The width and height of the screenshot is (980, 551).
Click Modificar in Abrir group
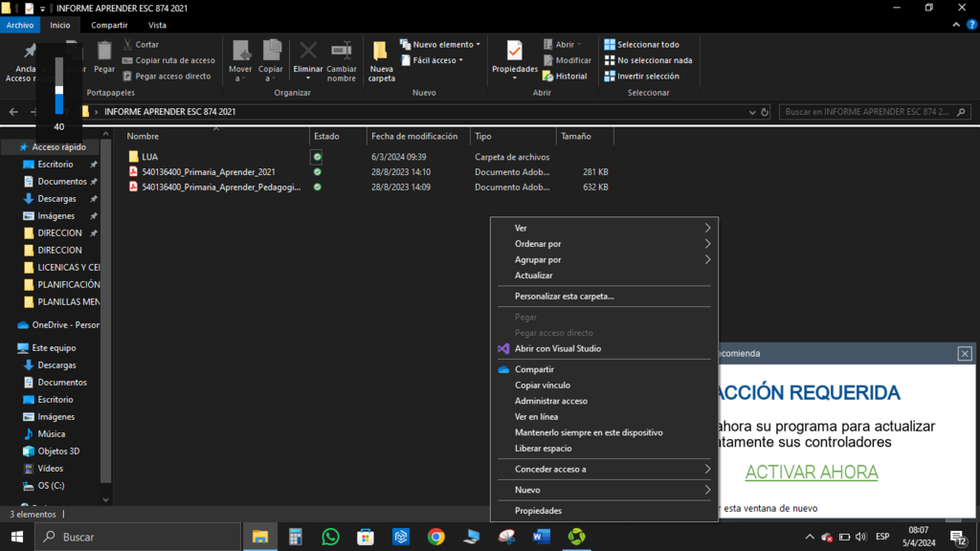tap(567, 60)
